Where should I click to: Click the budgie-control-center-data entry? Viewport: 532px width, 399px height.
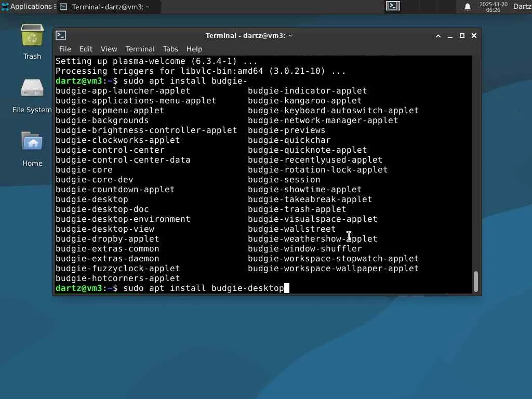pos(123,159)
